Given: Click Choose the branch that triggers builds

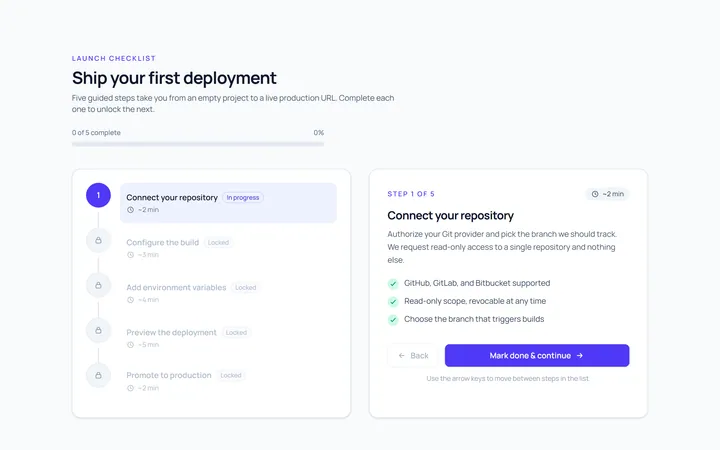Looking at the screenshot, I should point(474,319).
